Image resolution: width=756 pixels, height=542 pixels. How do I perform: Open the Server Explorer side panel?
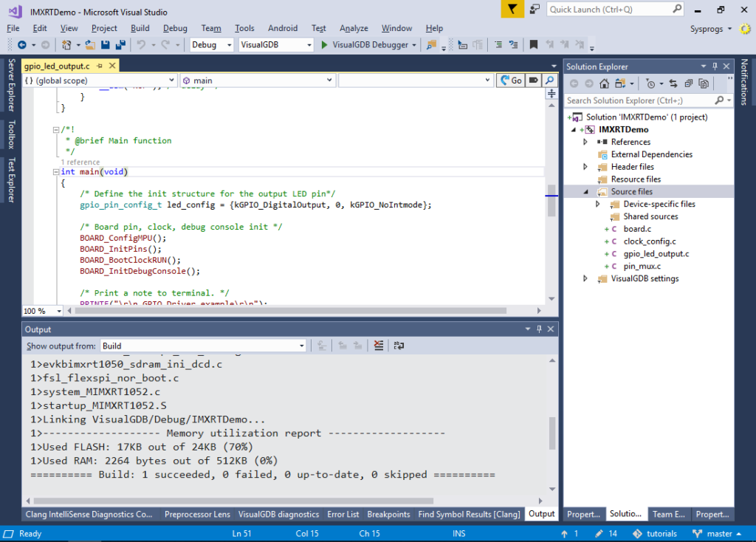[11, 85]
